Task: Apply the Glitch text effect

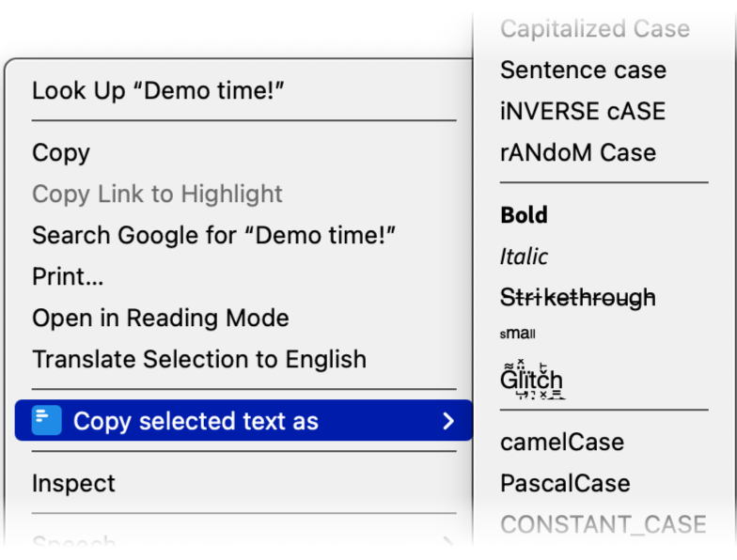Action: click(531, 380)
